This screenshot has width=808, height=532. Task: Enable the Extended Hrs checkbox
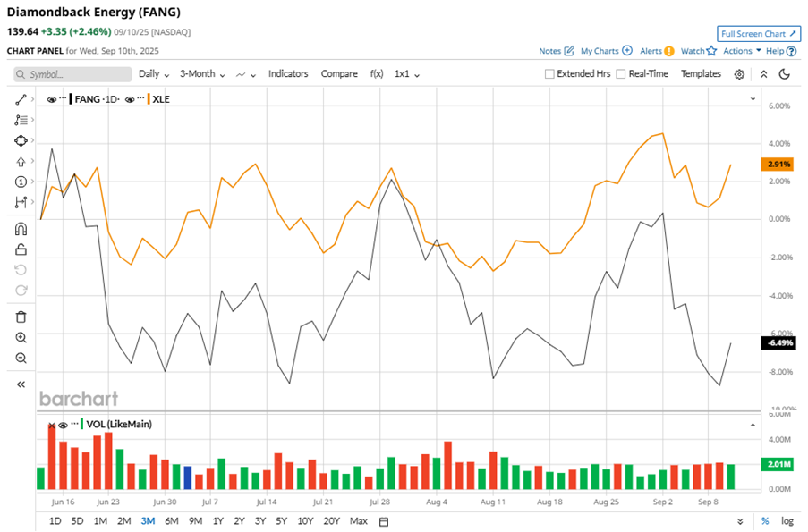(549, 74)
